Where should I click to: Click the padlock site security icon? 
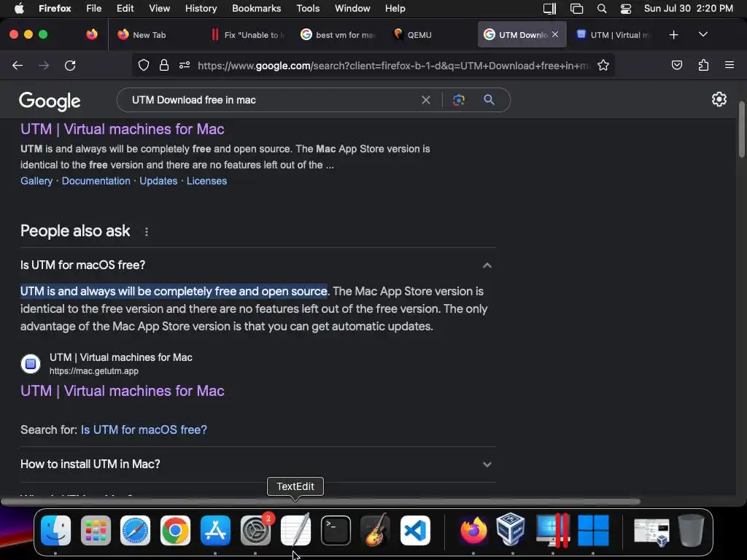pos(164,65)
